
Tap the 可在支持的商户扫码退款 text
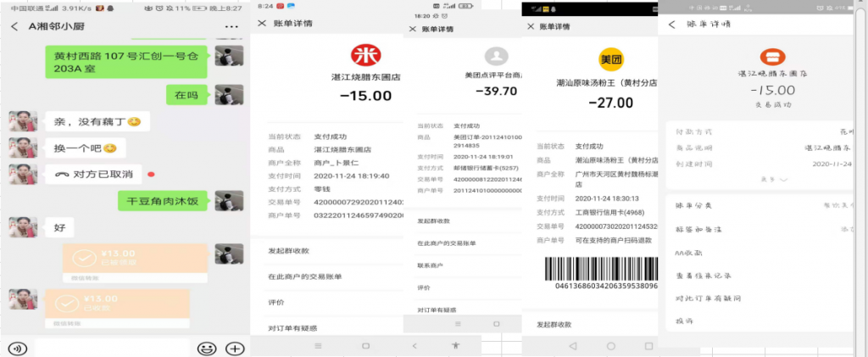tap(614, 240)
